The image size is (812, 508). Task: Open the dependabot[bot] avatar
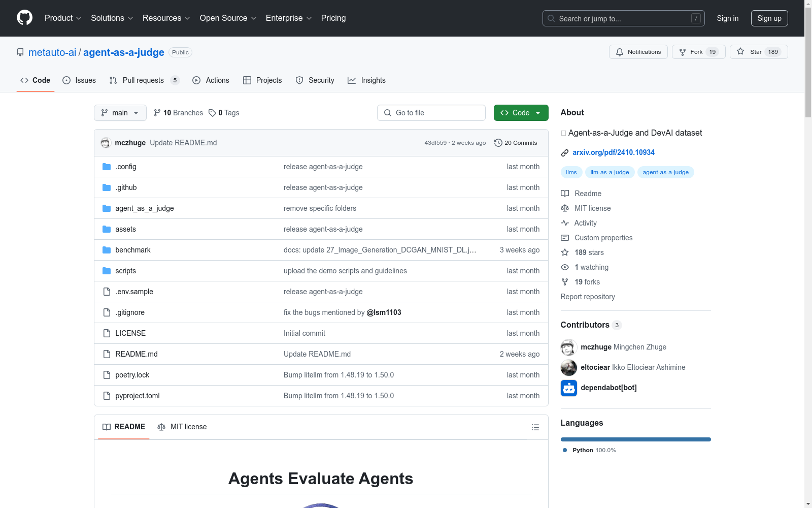click(x=569, y=388)
